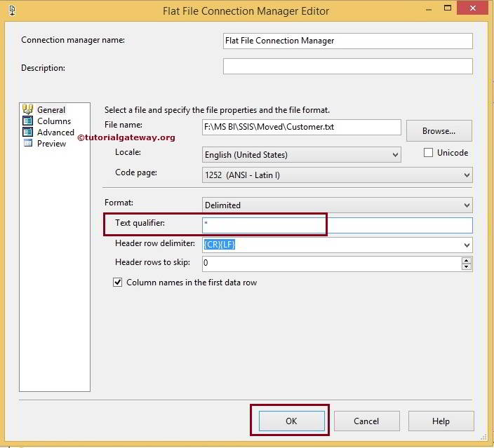Screen dimensions: 494x448
Task: Click the Preview page icon
Action: (28, 143)
